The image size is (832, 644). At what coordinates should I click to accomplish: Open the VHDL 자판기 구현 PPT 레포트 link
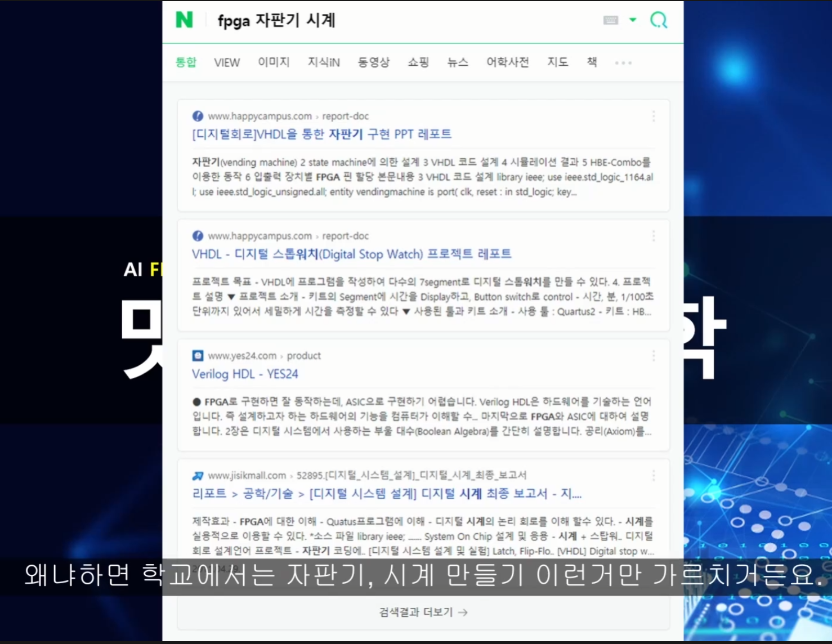coord(321,134)
